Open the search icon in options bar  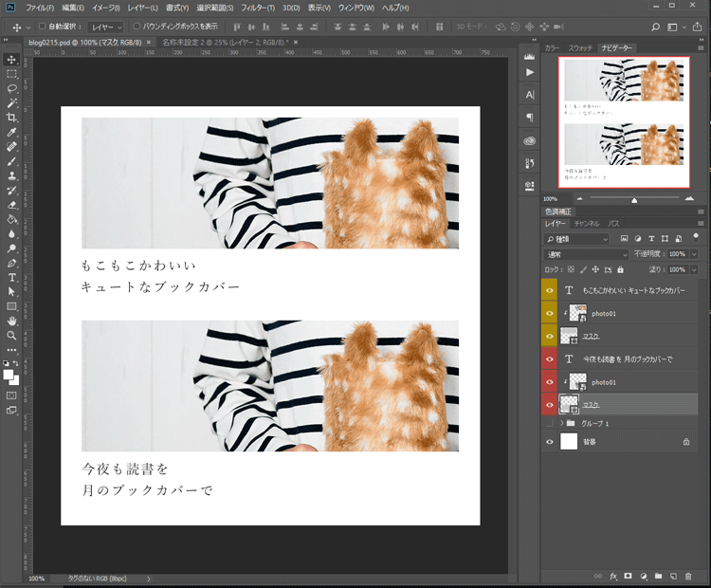coord(655,28)
